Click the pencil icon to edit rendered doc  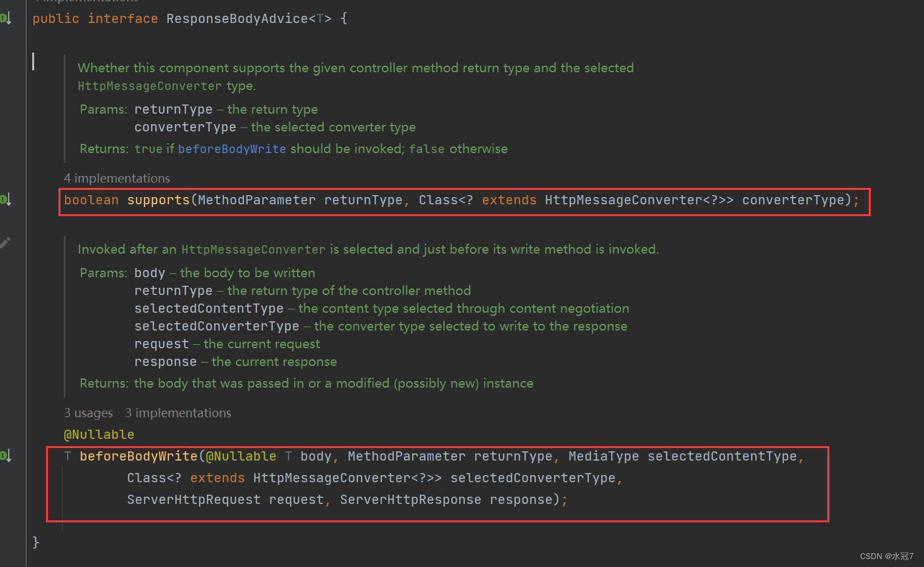(5, 242)
